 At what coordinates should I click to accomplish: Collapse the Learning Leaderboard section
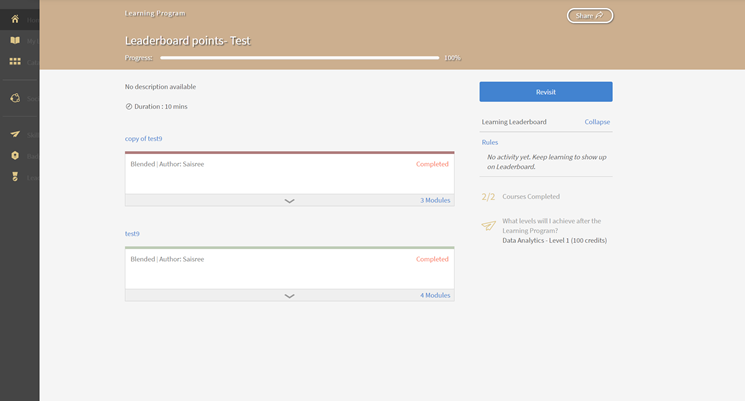pyautogui.click(x=597, y=122)
